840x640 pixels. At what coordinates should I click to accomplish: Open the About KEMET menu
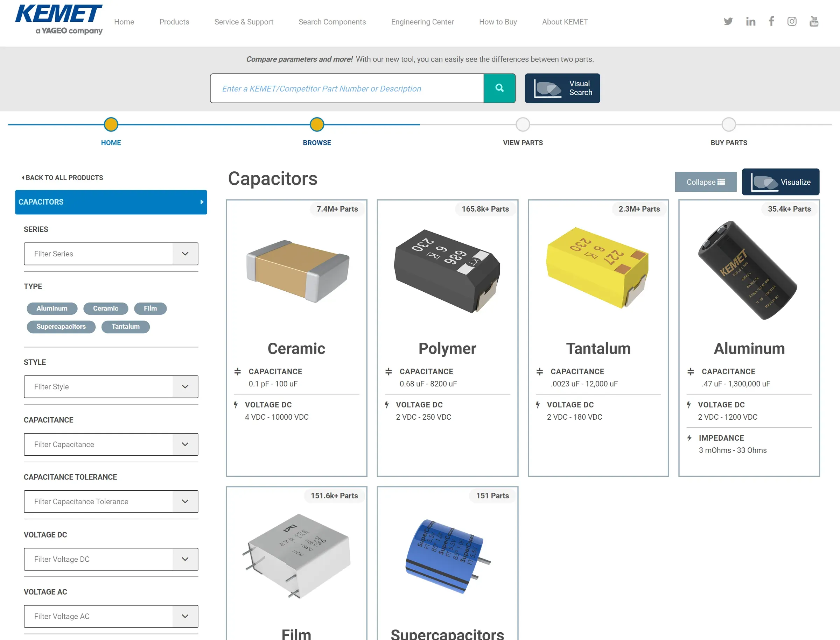[x=565, y=22]
